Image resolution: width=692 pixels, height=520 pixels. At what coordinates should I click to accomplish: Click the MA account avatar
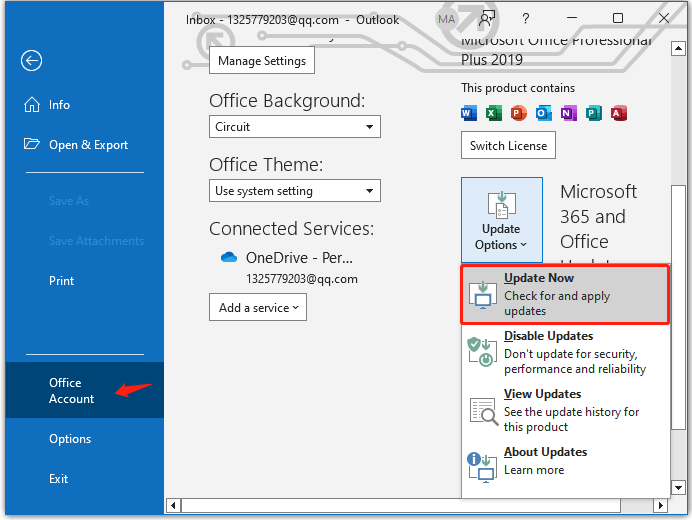tap(446, 19)
